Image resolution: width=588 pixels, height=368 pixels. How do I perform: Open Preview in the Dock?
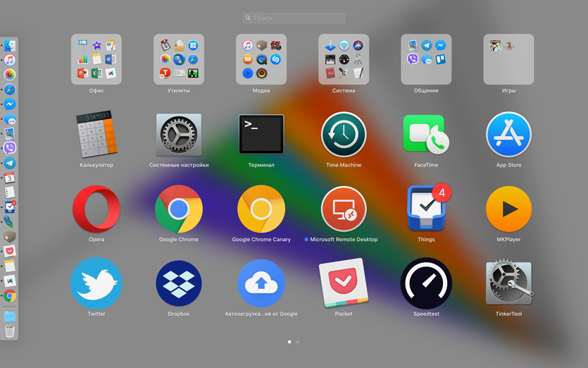point(10,133)
